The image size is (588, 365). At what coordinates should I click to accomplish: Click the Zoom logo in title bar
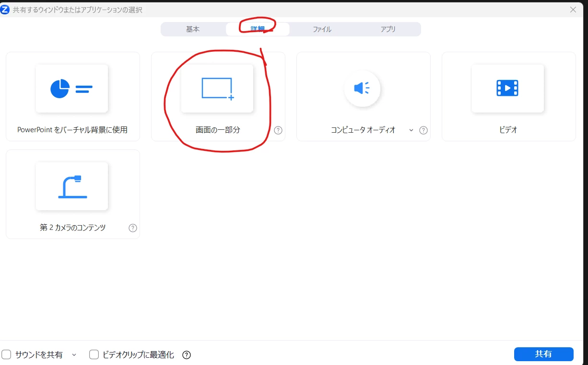pyautogui.click(x=5, y=9)
